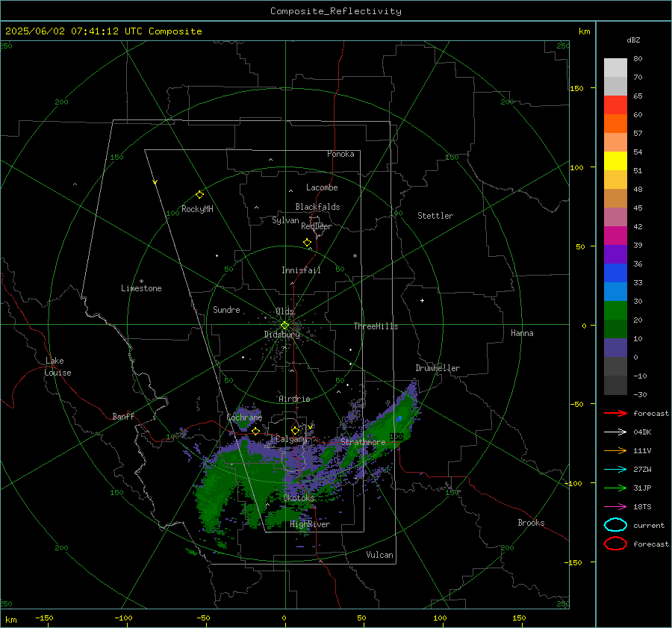Click the Didsbury label
The height and width of the screenshot is (628, 672).
(282, 335)
